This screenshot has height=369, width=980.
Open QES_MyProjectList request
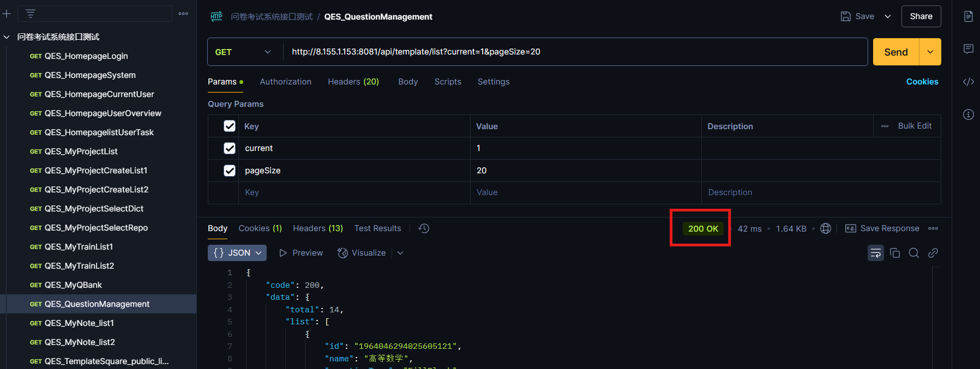pyautogui.click(x=81, y=152)
